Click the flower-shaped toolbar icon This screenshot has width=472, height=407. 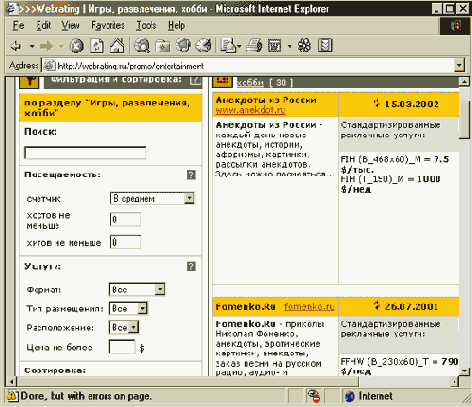tap(304, 45)
